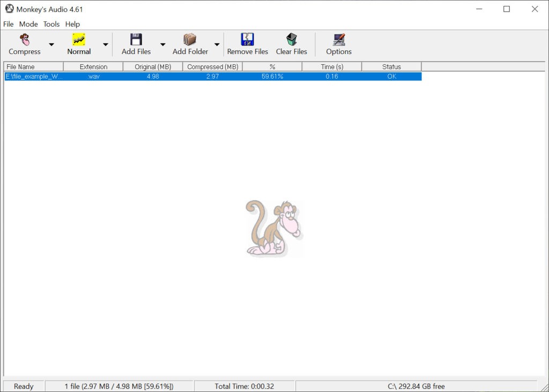Viewport: 549px width, 392px height.
Task: Click the Remove Files icon
Action: pyautogui.click(x=248, y=40)
